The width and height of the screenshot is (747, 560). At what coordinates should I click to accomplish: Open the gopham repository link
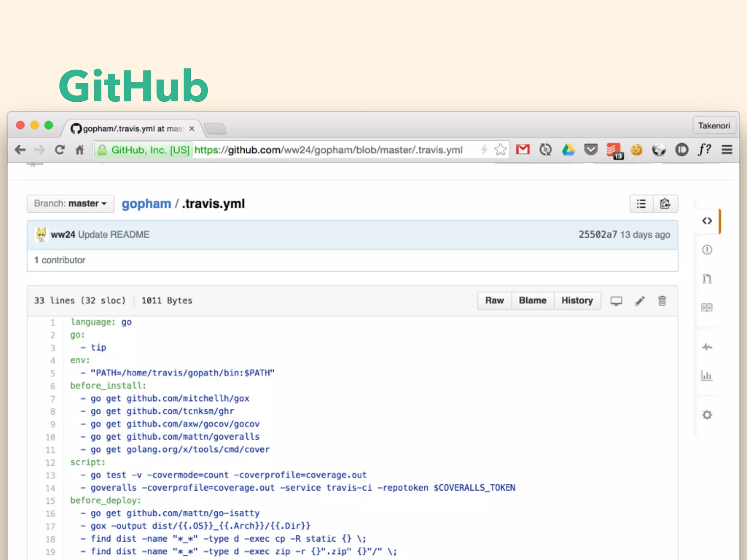pyautogui.click(x=146, y=204)
